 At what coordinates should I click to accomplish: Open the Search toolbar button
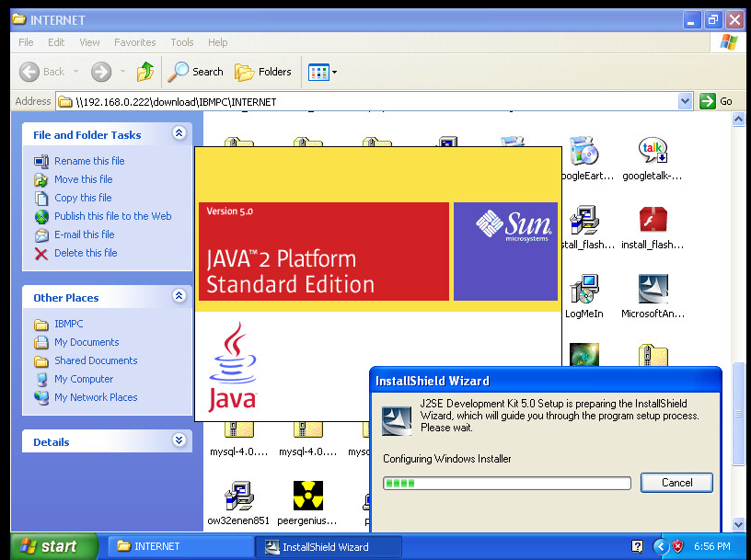[x=196, y=72]
